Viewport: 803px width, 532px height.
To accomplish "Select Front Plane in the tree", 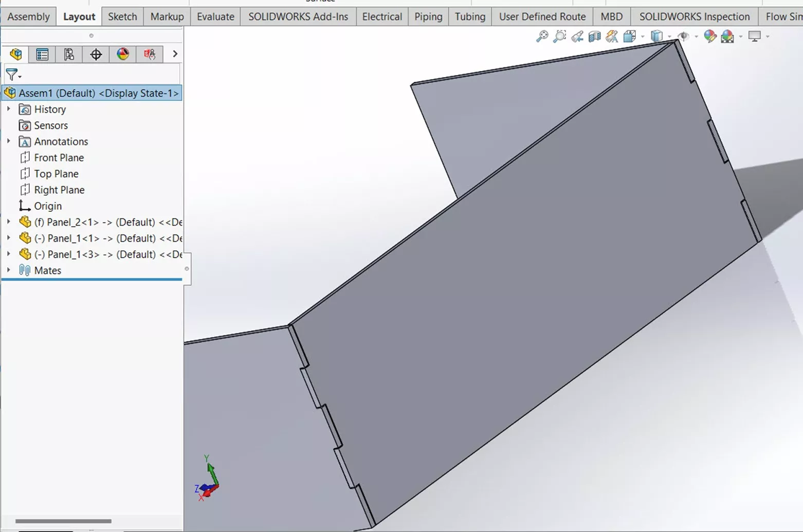I will click(59, 157).
